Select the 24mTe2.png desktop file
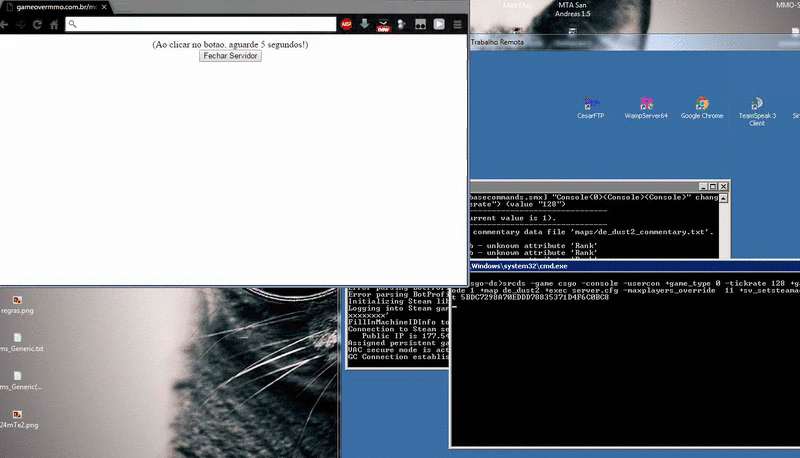This screenshot has height=458, width=800. pyautogui.click(x=19, y=419)
